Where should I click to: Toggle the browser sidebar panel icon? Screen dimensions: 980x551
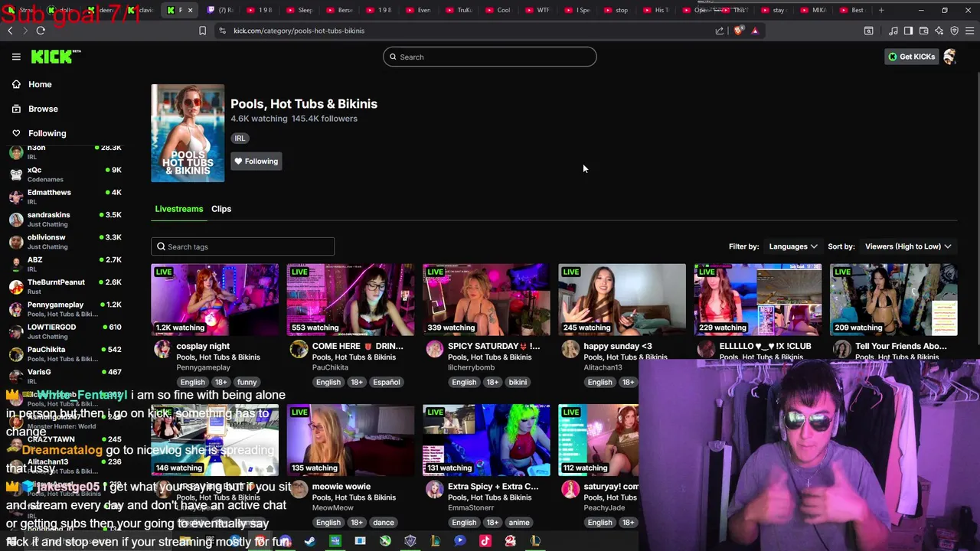[x=908, y=31]
